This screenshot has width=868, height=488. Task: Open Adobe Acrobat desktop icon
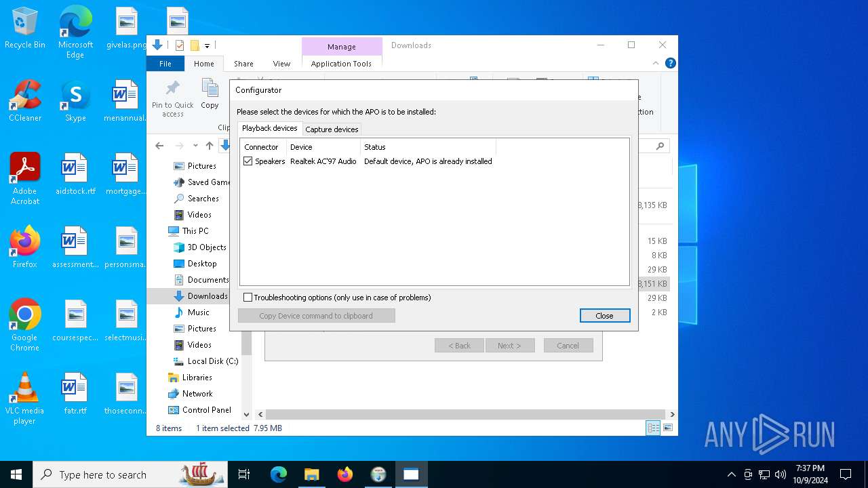(25, 178)
